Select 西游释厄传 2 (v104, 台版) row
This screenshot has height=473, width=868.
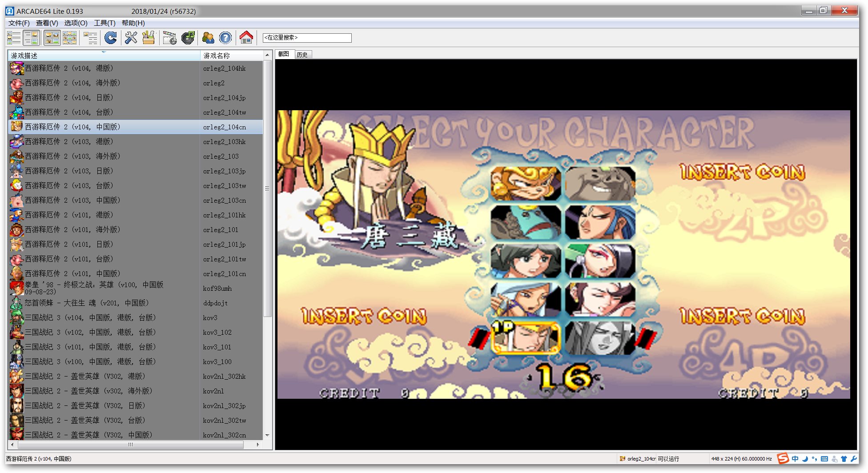136,112
